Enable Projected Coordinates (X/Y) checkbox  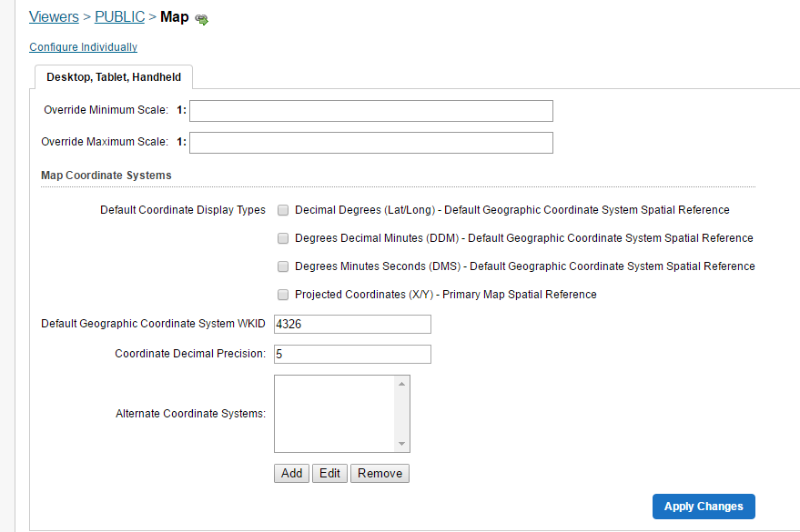[283, 295]
